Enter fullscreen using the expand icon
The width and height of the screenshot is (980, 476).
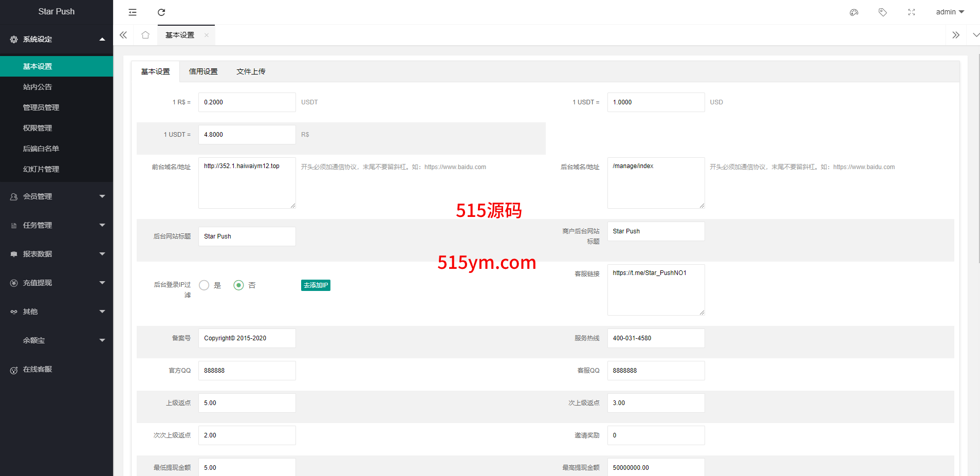(911, 12)
